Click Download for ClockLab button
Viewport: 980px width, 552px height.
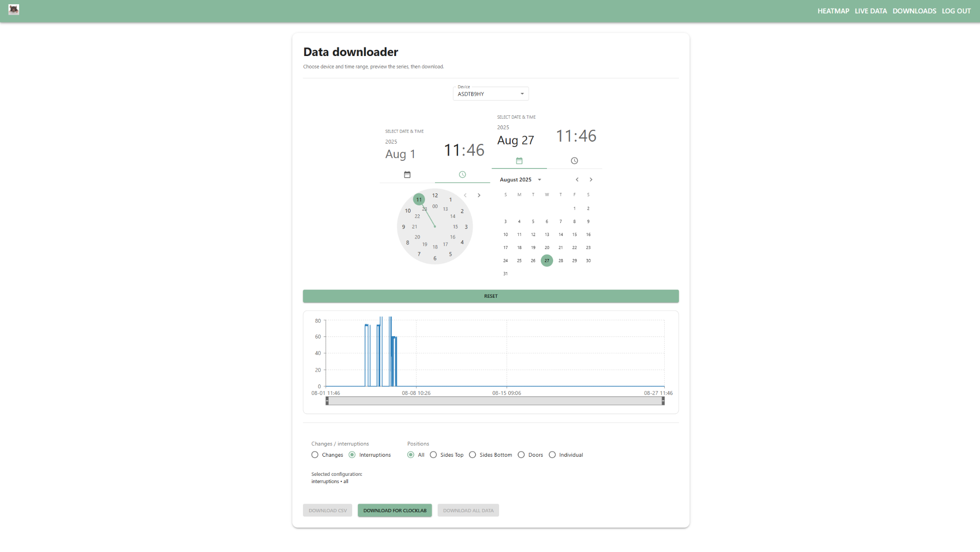point(395,510)
